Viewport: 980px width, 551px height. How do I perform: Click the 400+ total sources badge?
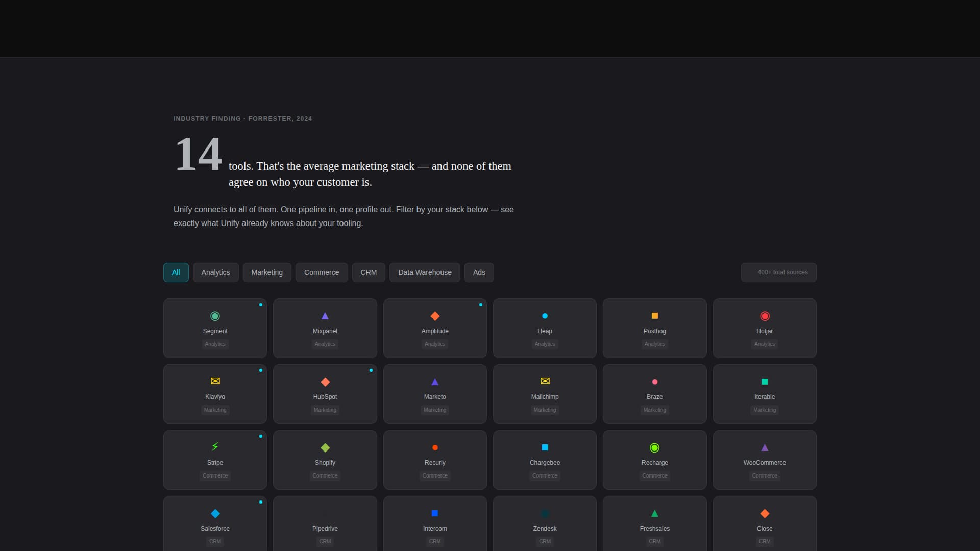[779, 272]
